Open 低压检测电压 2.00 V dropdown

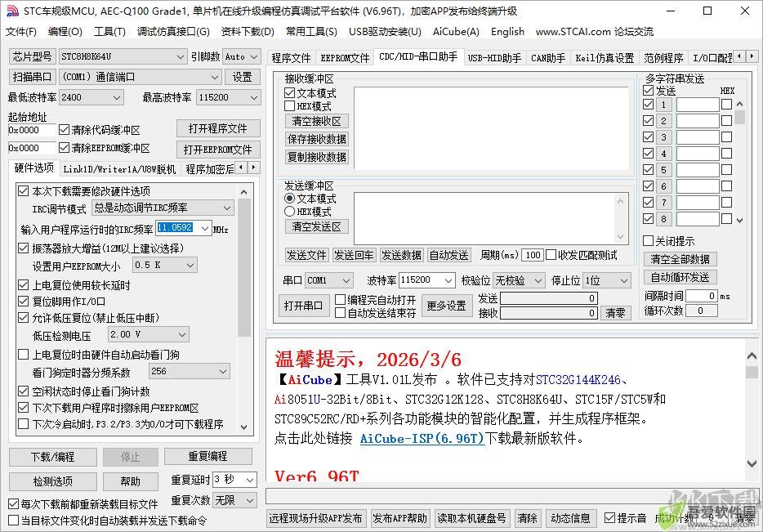[148, 334]
